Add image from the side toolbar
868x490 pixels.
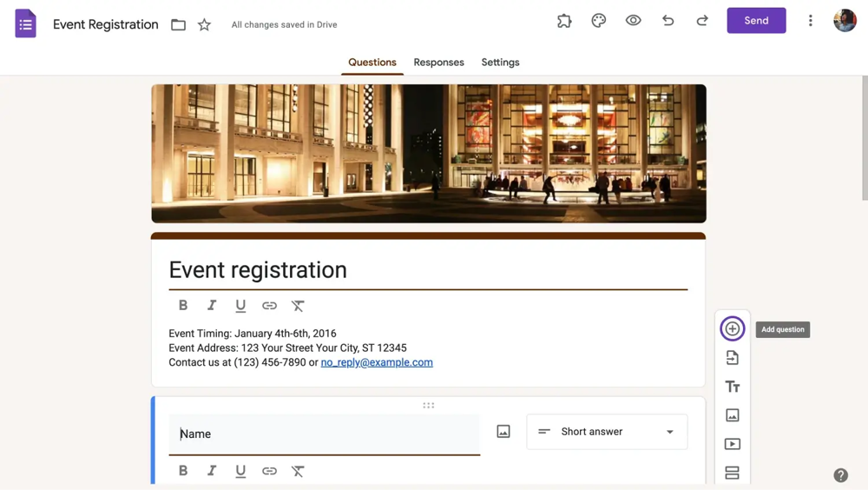[x=733, y=415]
